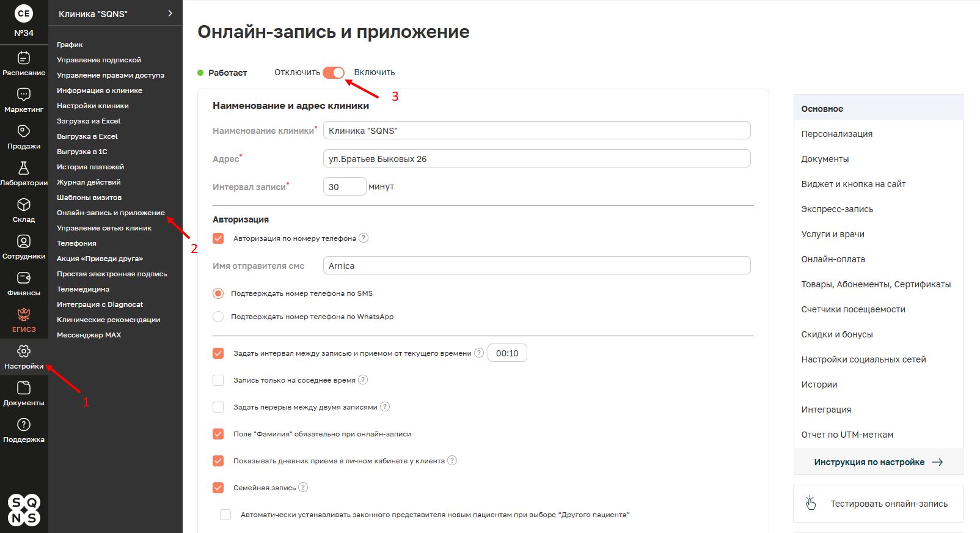
Task: Click the Продажи tag icon
Action: pyautogui.click(x=24, y=131)
